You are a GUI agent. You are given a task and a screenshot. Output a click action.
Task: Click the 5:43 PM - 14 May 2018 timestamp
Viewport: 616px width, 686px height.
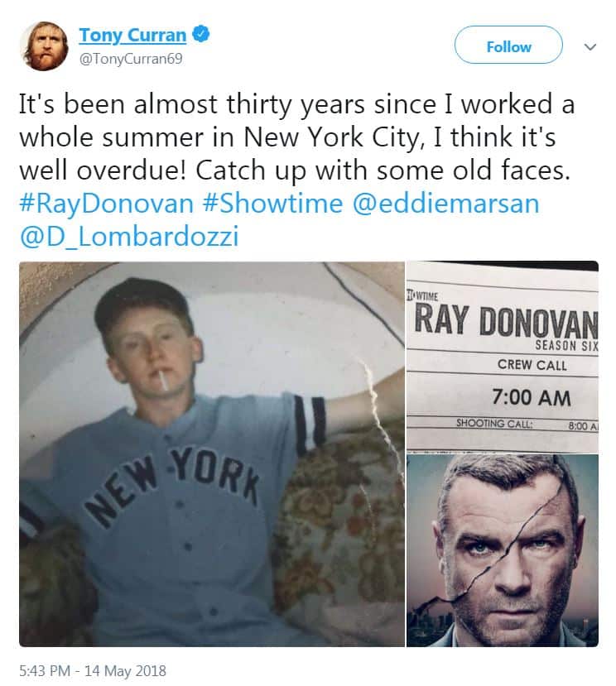tap(92, 669)
